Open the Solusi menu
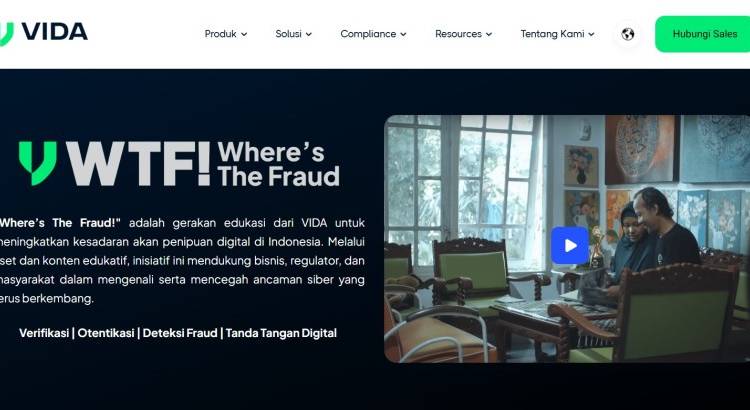The image size is (750, 410). coord(293,34)
